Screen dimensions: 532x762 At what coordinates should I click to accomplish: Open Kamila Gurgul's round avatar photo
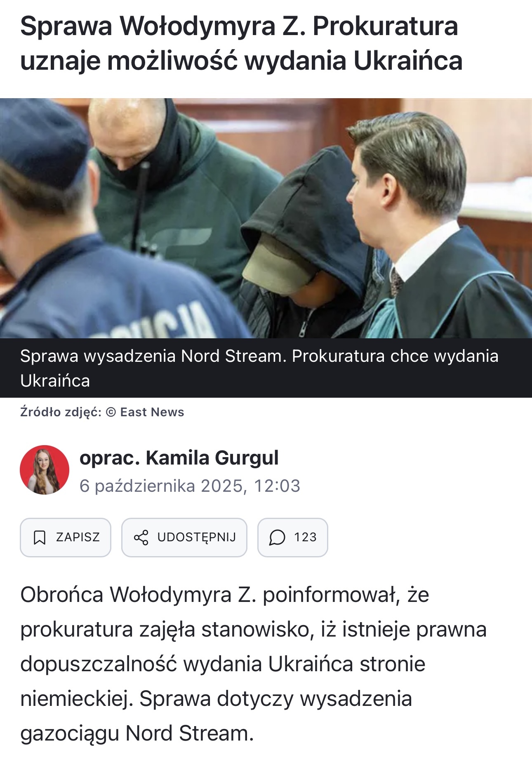click(45, 470)
